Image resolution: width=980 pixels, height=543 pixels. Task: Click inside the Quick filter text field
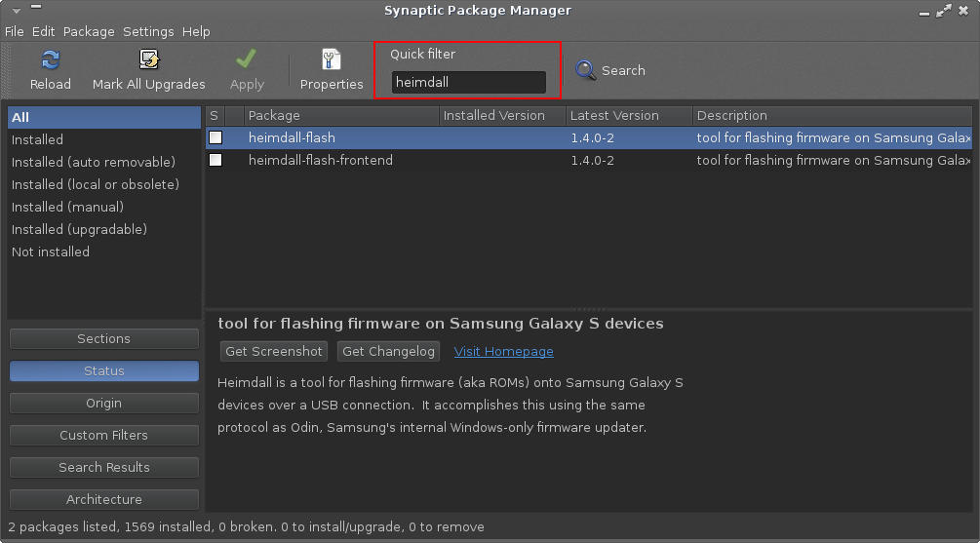(468, 83)
